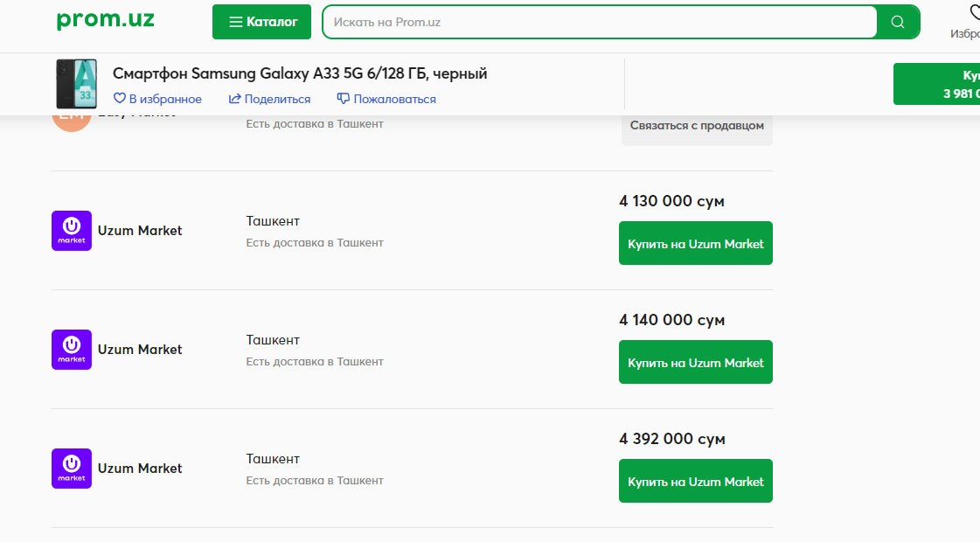Image resolution: width=980 pixels, height=542 pixels.
Task: Click Есть доставка в Ташкент in 4 130 000 row
Action: point(315,243)
